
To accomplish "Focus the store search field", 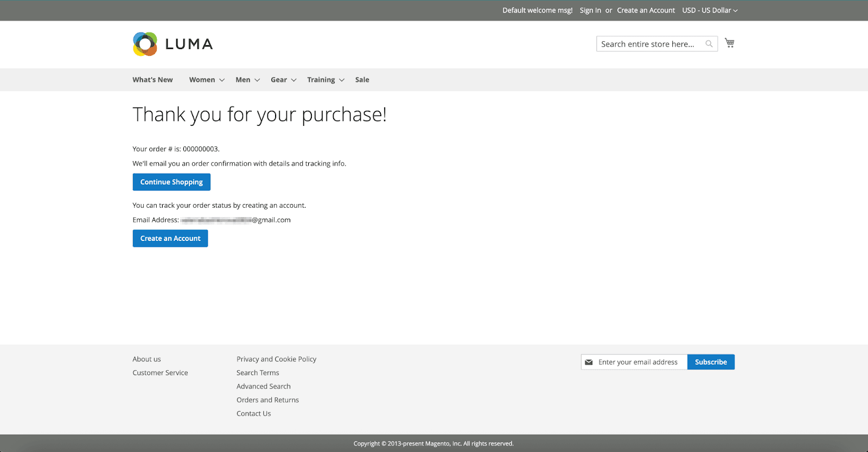I will 648,44.
